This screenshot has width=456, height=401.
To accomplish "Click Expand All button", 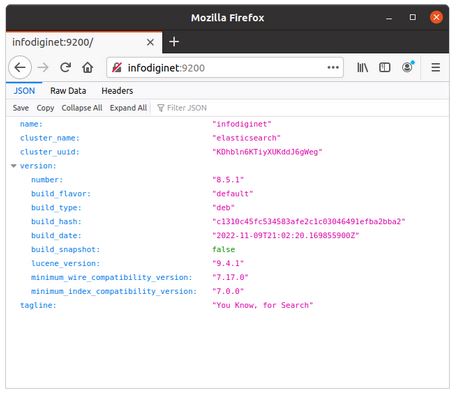I will (x=128, y=108).
